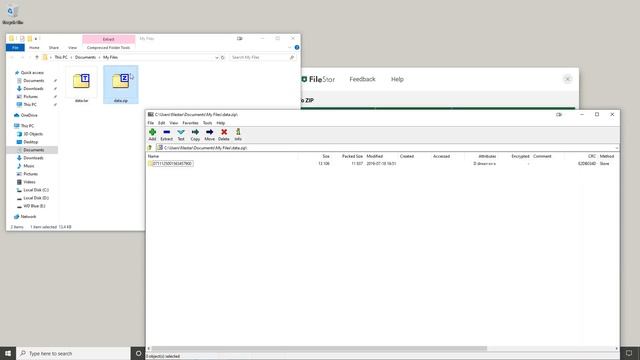Open Network in navigation pane

(x=28, y=217)
